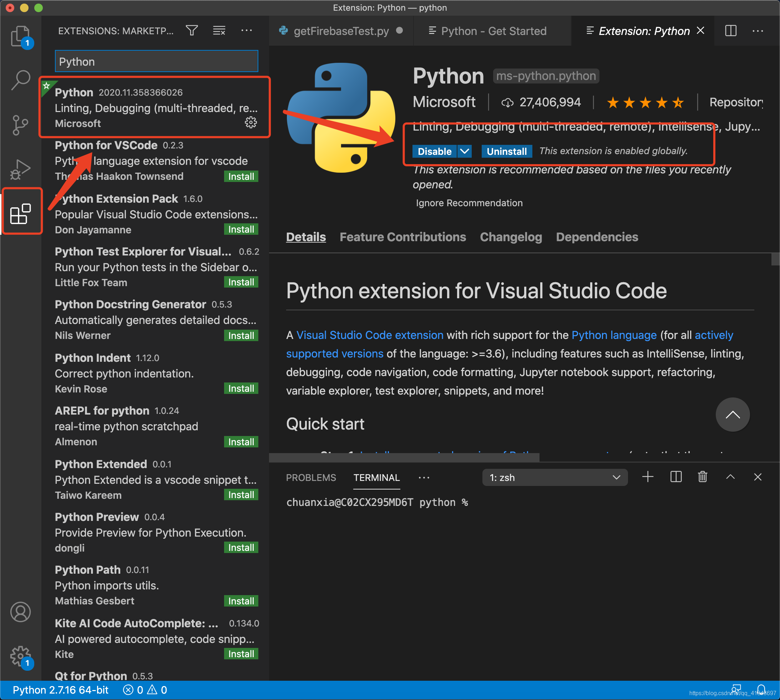
Task: Split the terminal panel
Action: click(676, 477)
